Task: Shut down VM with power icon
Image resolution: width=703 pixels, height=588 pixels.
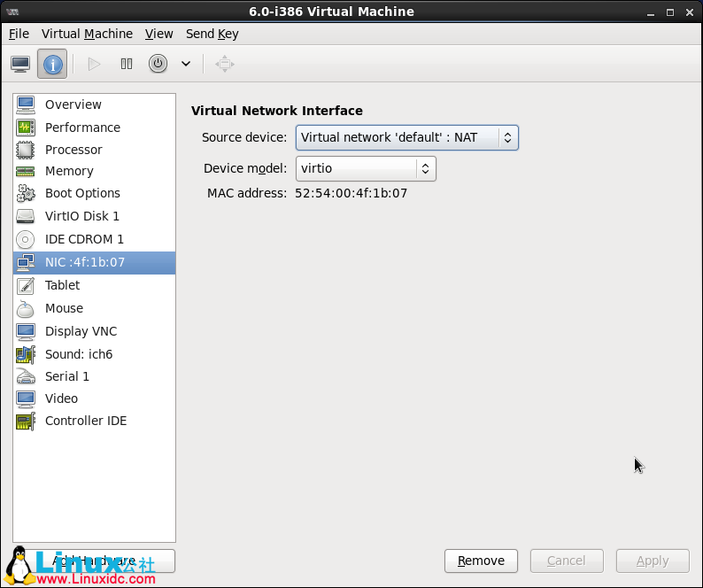Action: (158, 64)
